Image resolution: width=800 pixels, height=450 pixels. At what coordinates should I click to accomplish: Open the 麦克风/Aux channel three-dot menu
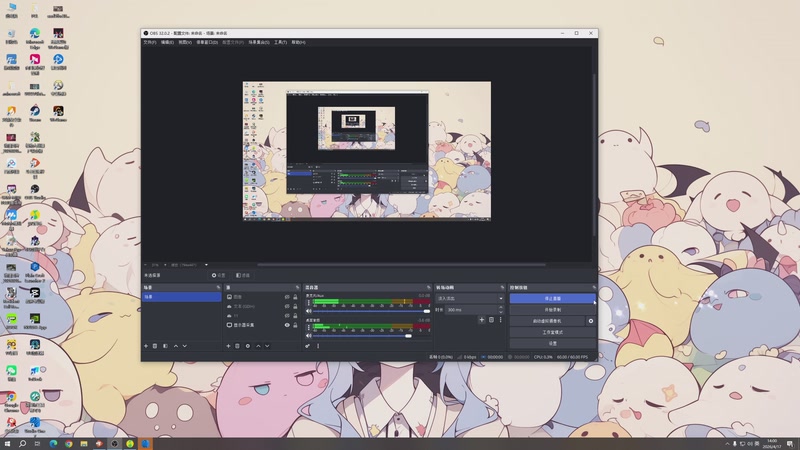pos(308,303)
